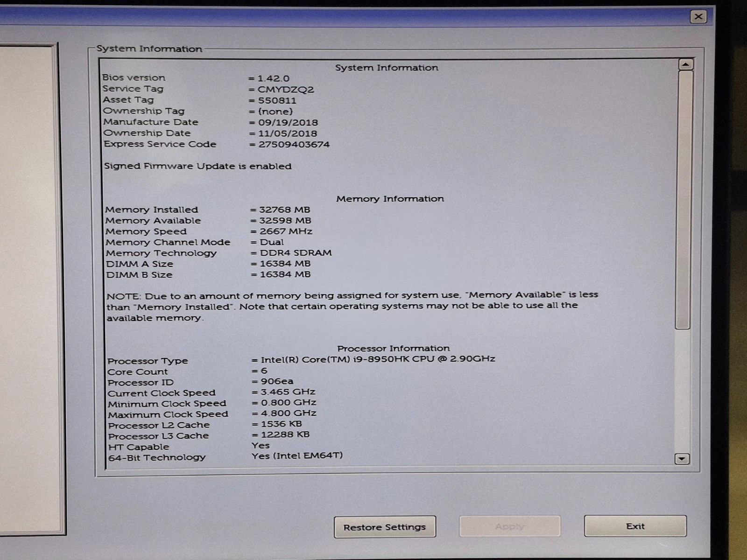Select Ownership Date 11/05/2018
Screen dimensions: 747x560
point(288,133)
